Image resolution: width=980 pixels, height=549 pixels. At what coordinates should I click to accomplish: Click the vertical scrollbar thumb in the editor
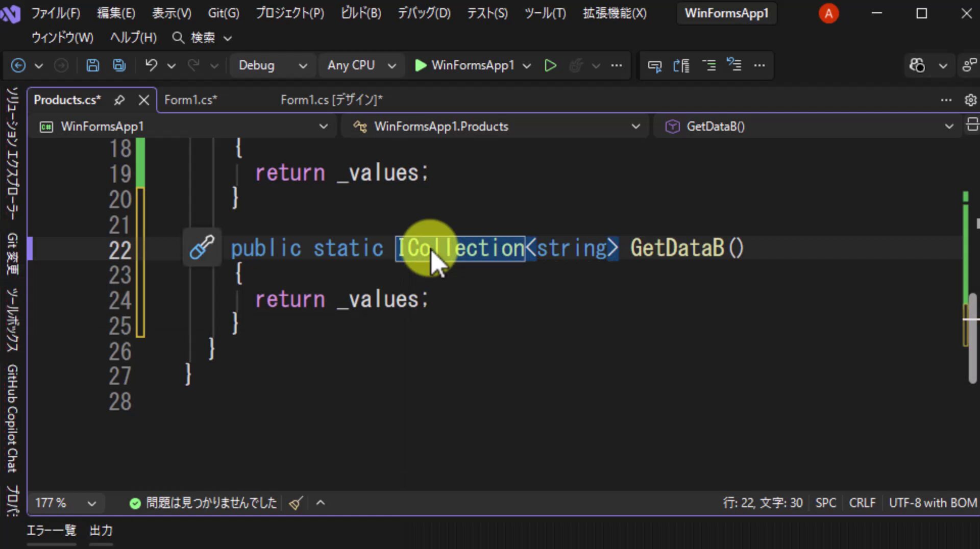coord(973,338)
